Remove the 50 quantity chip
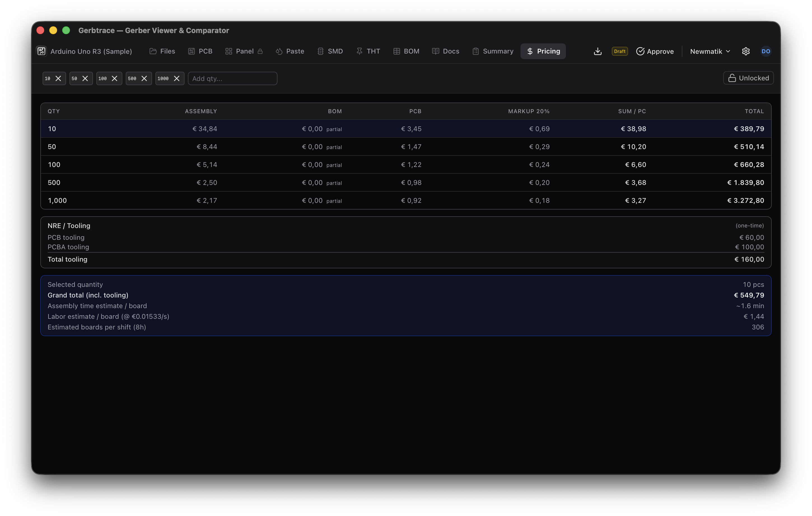Screen dimensions: 812x516 85,79
